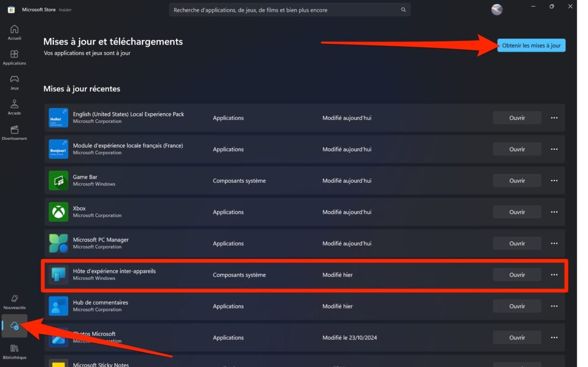Click the Microsoft Sticky Notes icon

[58, 364]
